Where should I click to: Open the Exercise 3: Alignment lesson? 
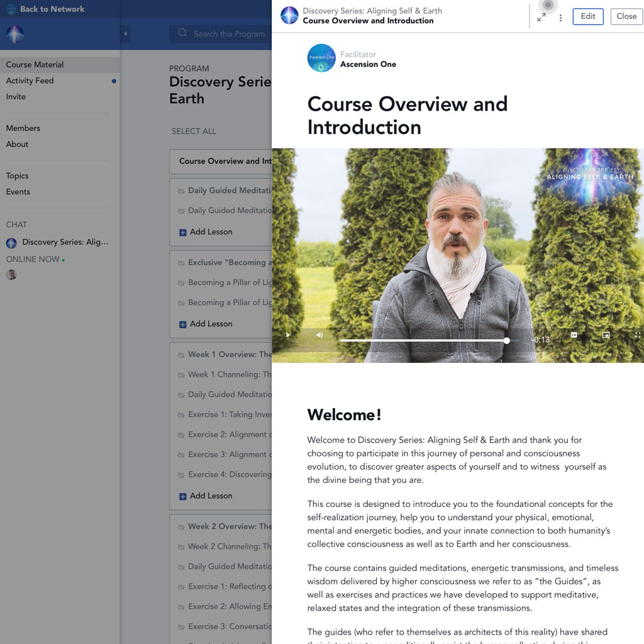(230, 455)
